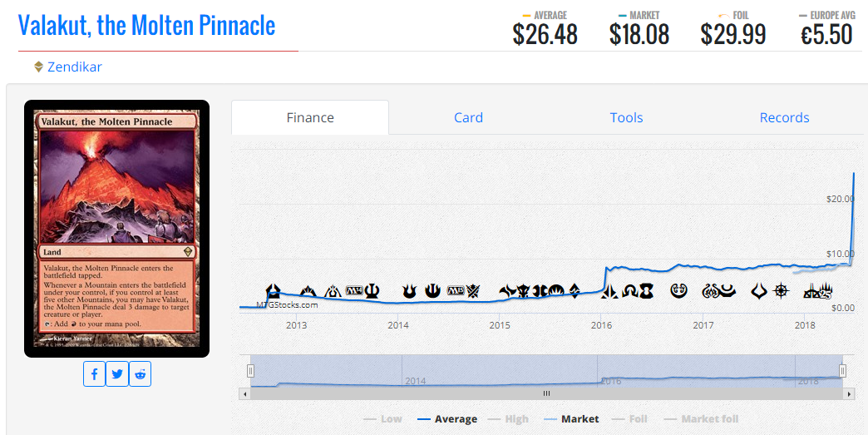Share card on Facebook
The width and height of the screenshot is (868, 435).
(94, 374)
